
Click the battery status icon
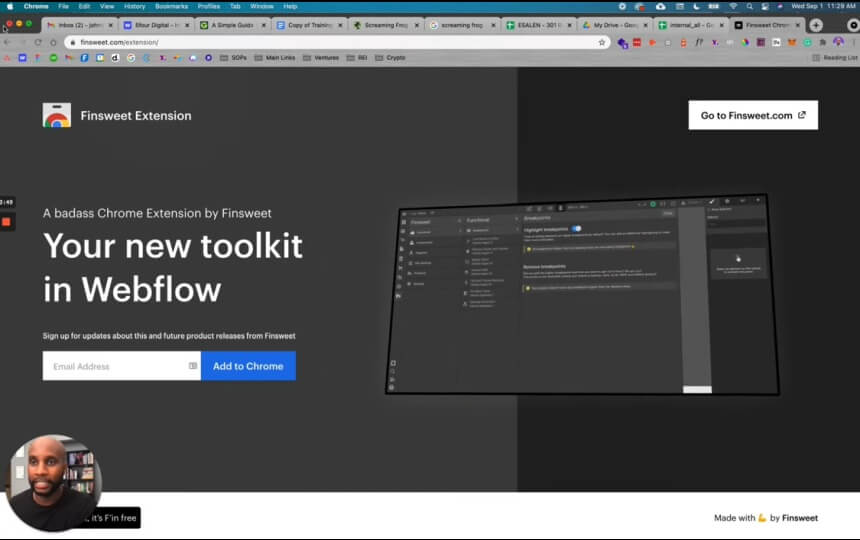pos(714,7)
